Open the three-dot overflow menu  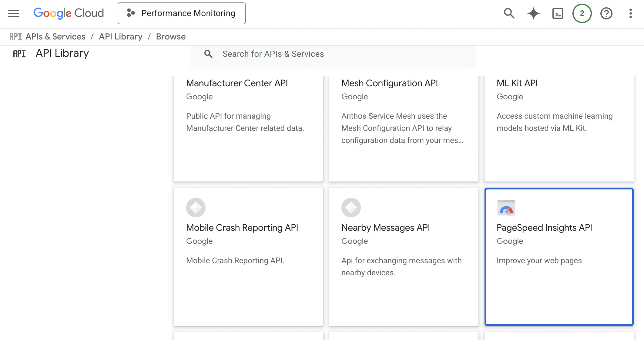[x=630, y=13]
